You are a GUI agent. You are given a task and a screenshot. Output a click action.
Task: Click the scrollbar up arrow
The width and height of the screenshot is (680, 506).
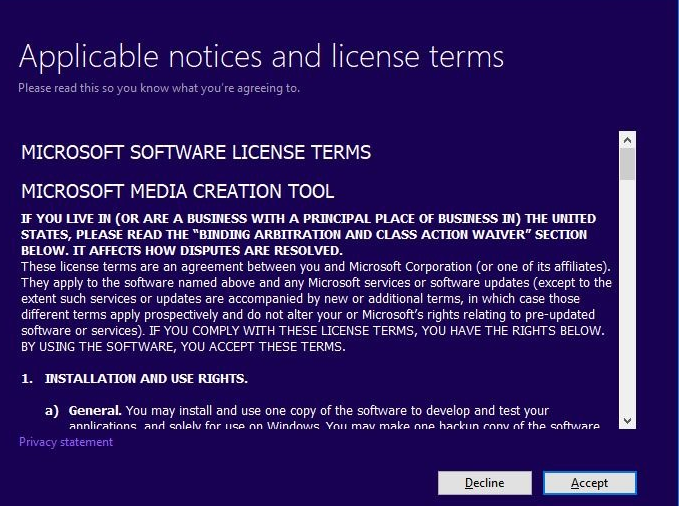627,139
